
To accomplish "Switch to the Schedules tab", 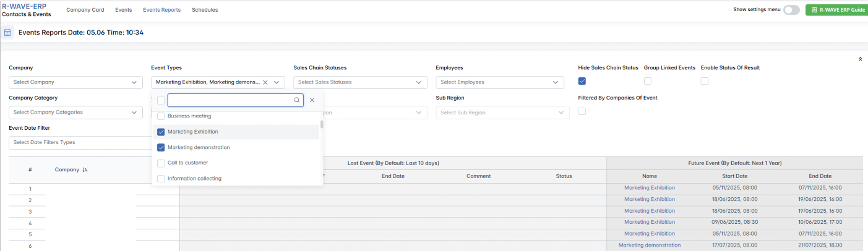I will click(x=205, y=10).
